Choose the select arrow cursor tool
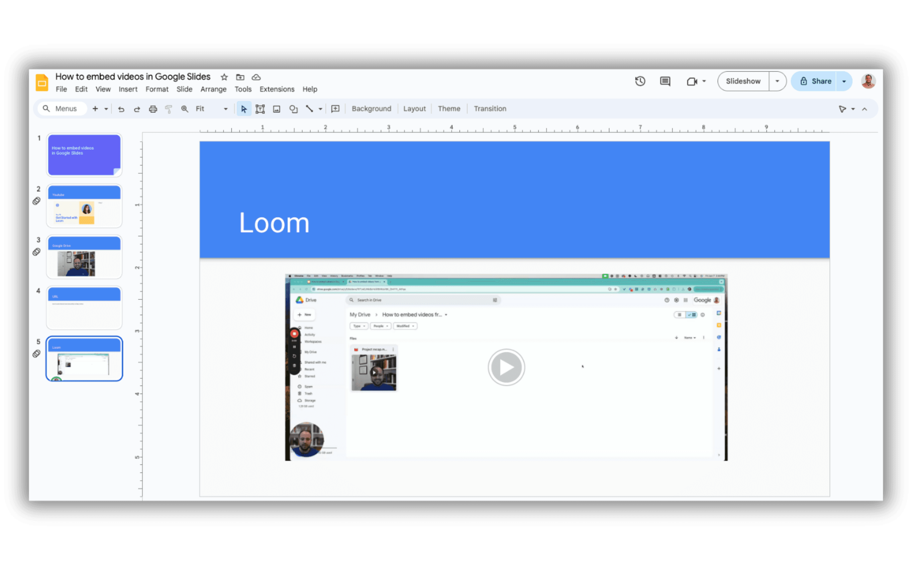This screenshot has height=569, width=924. click(x=244, y=109)
